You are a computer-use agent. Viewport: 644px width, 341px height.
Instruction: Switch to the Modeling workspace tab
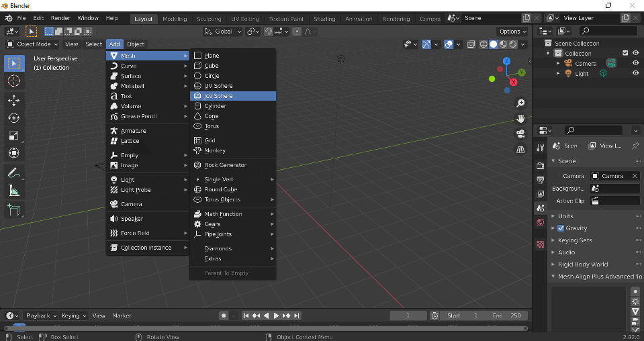click(175, 19)
